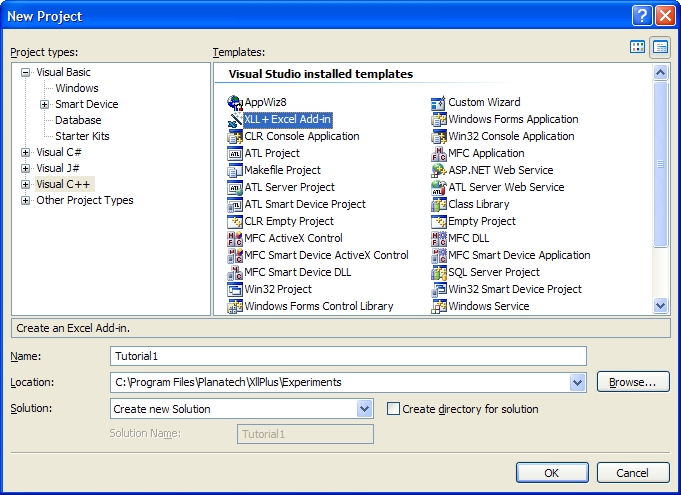Select the MFC Application template icon

coord(439,153)
